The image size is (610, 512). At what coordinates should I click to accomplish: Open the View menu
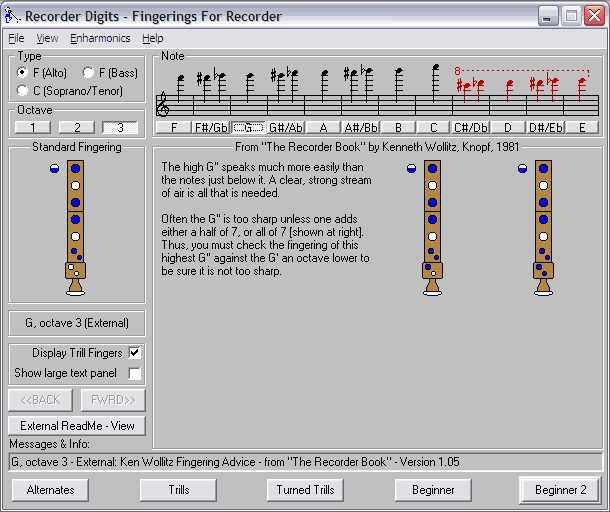[47, 38]
